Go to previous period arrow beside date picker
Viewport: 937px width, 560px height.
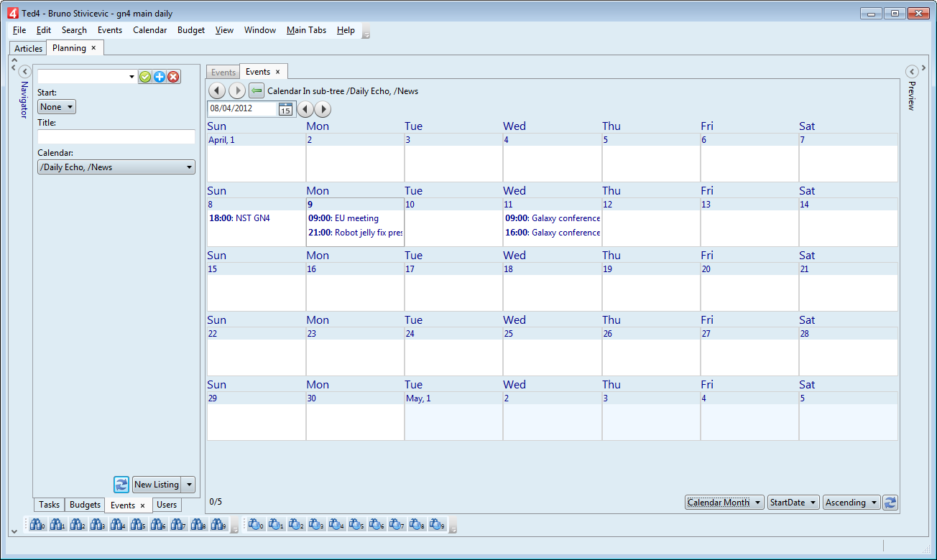[305, 109]
